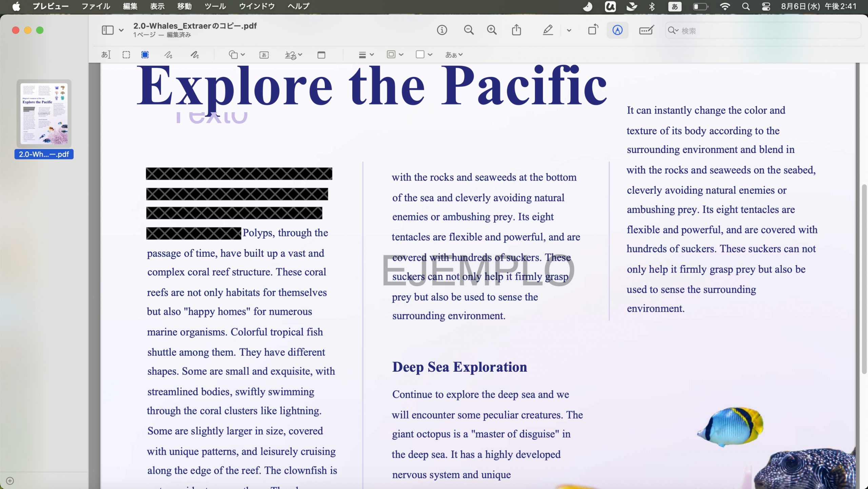868x489 pixels.
Task: Show the document inspector info button
Action: coord(442,30)
